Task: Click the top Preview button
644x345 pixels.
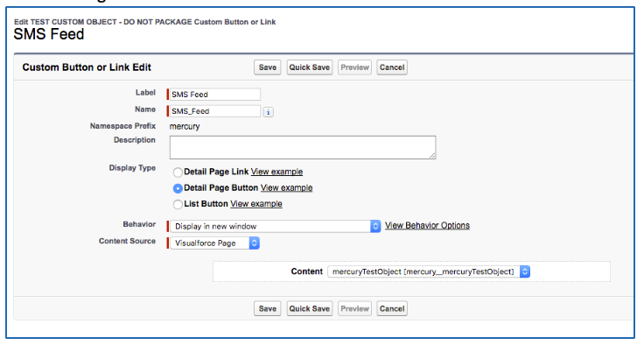Action: [x=355, y=67]
